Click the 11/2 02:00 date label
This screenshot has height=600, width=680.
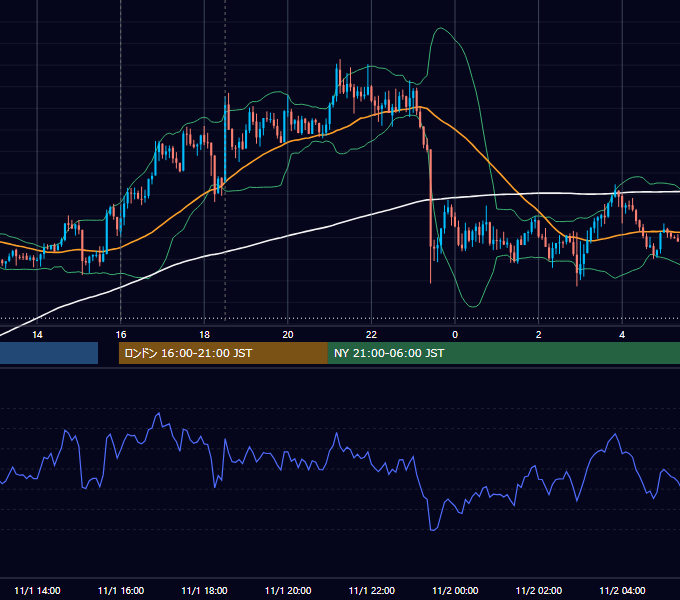(539, 590)
